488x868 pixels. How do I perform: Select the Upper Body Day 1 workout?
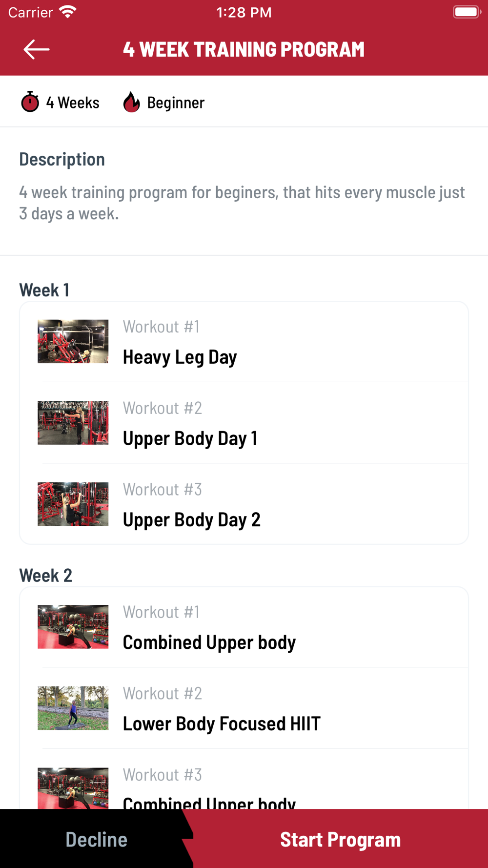pyautogui.click(x=244, y=423)
